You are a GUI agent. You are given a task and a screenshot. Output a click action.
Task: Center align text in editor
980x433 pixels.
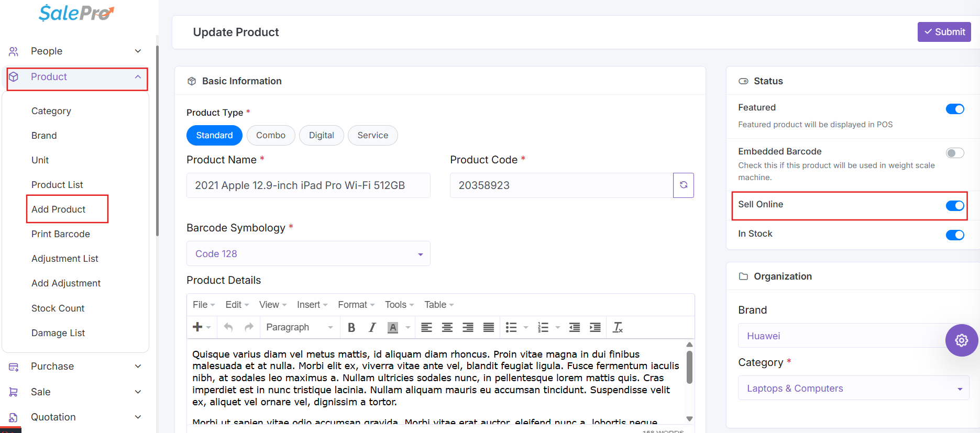(447, 327)
